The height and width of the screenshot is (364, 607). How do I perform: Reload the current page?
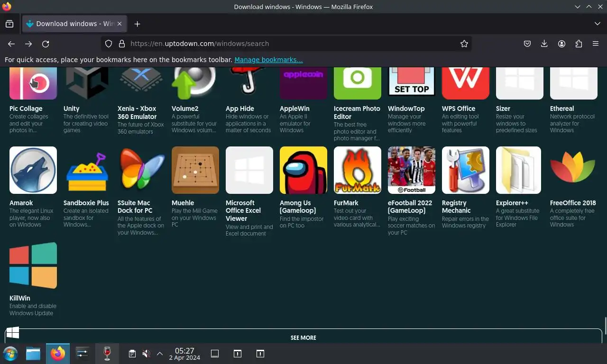(x=46, y=44)
